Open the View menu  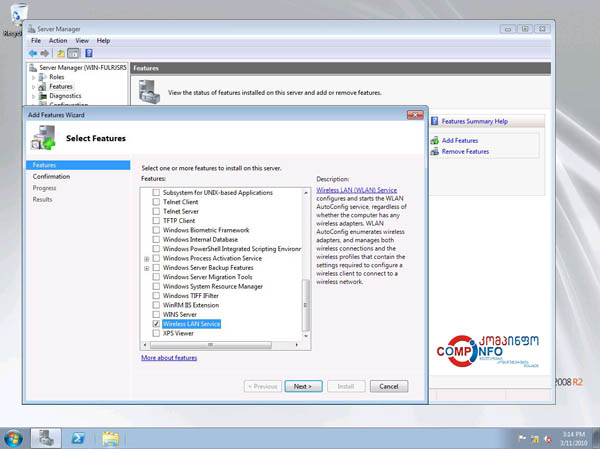point(82,41)
